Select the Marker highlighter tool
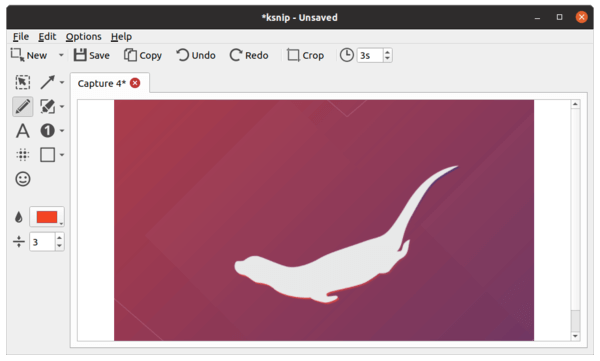 pyautogui.click(x=48, y=106)
